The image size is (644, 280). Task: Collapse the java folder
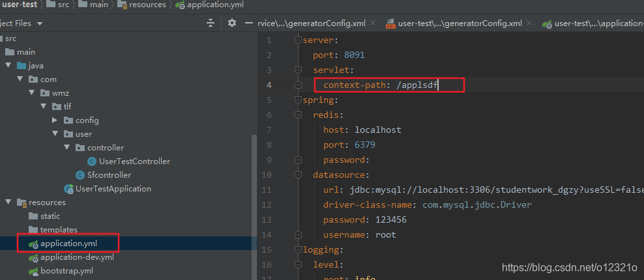pyautogui.click(x=8, y=66)
